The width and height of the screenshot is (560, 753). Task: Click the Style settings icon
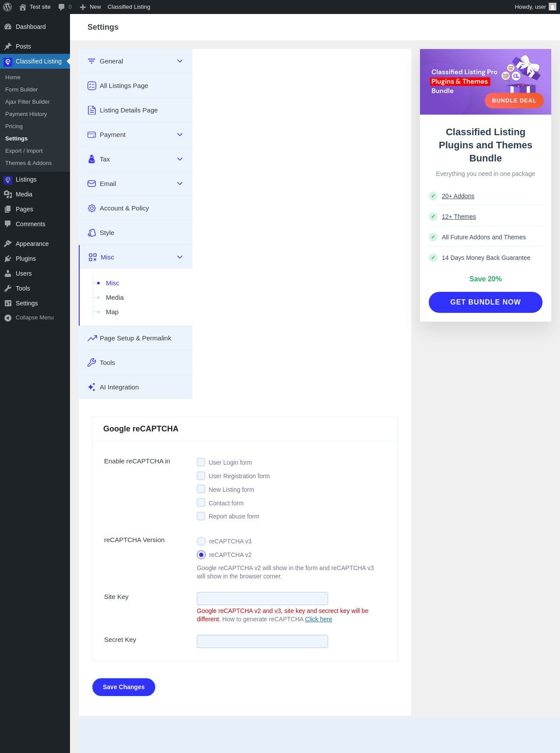coord(92,233)
